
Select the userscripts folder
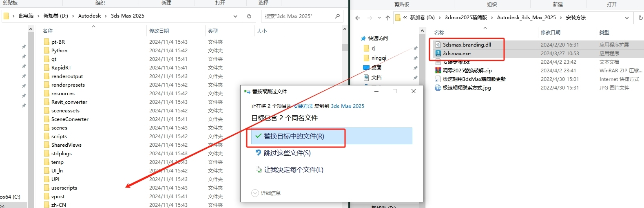click(64, 188)
